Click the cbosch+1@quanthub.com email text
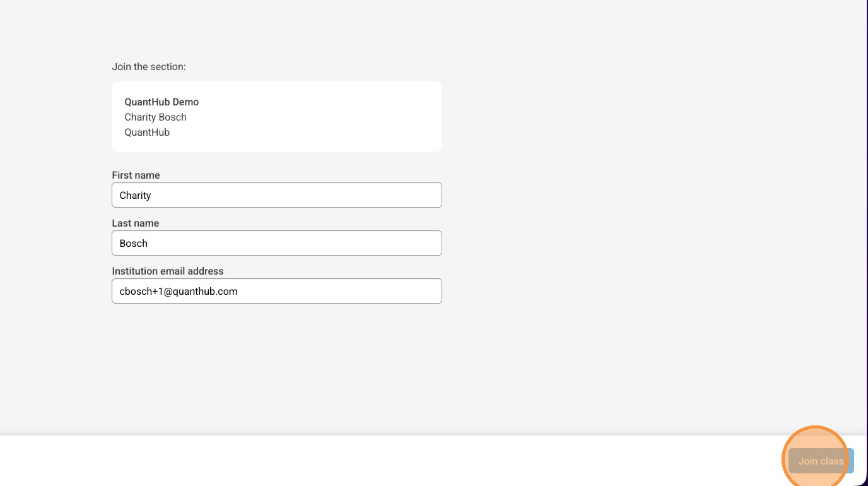The height and width of the screenshot is (486, 868). coord(178,291)
